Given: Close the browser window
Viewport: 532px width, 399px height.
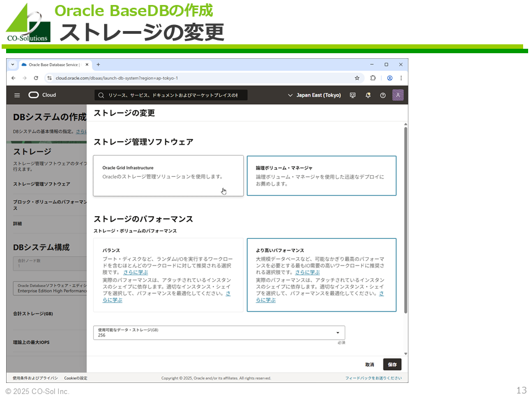Looking at the screenshot, I should pos(401,64).
